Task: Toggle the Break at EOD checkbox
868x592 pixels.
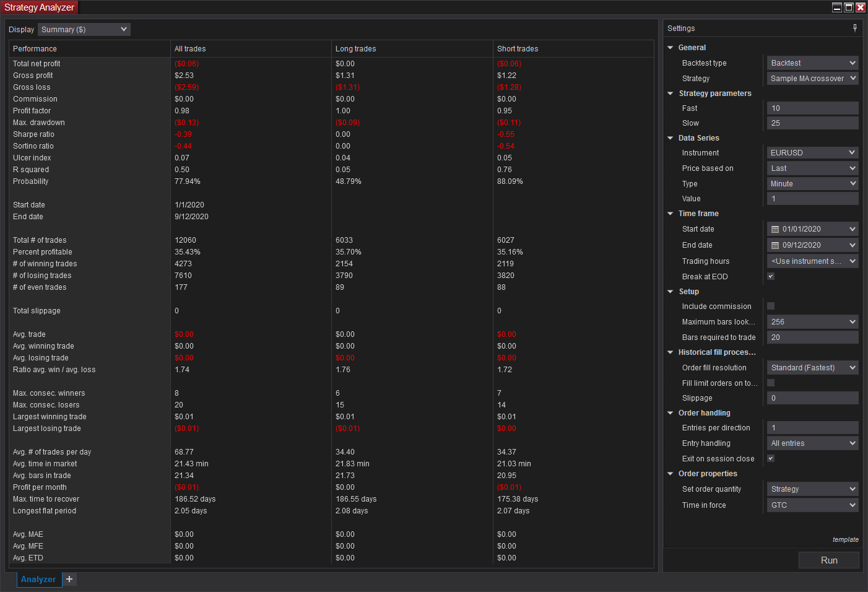Action: pos(771,276)
